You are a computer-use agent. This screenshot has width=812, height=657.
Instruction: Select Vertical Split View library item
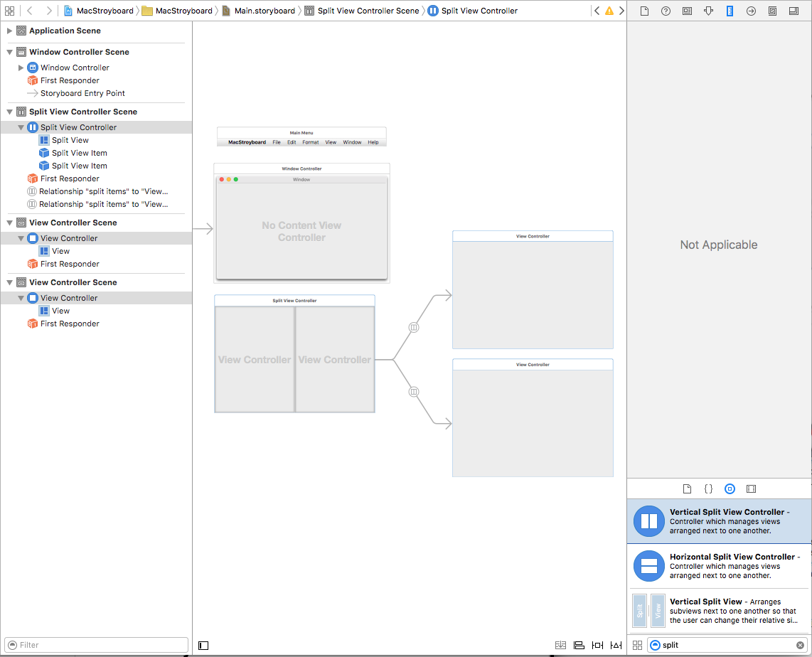pos(720,611)
